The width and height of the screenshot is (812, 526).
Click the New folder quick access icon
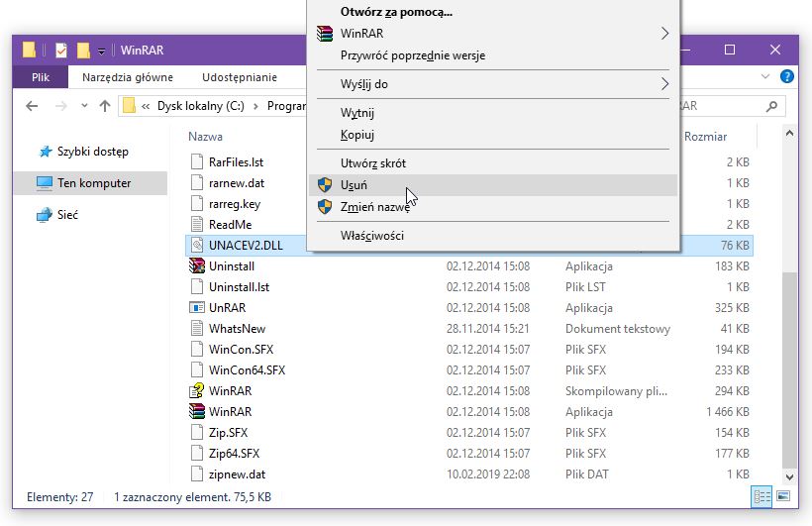point(83,51)
